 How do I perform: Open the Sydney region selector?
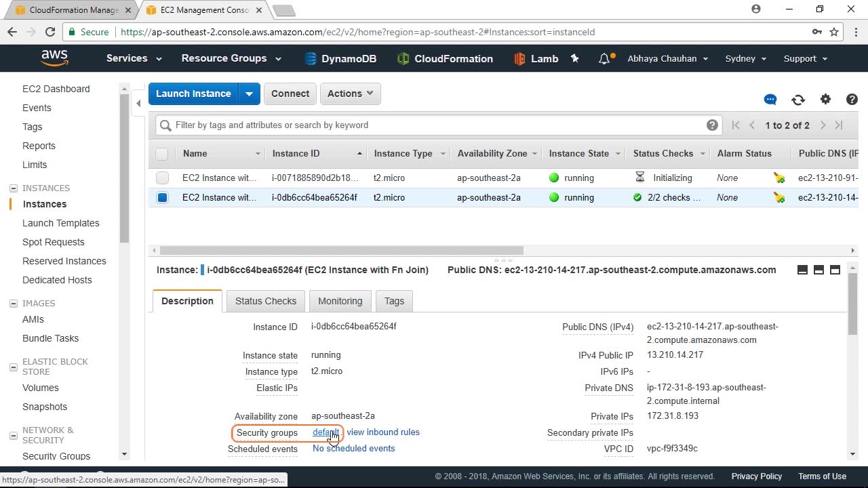coord(746,58)
